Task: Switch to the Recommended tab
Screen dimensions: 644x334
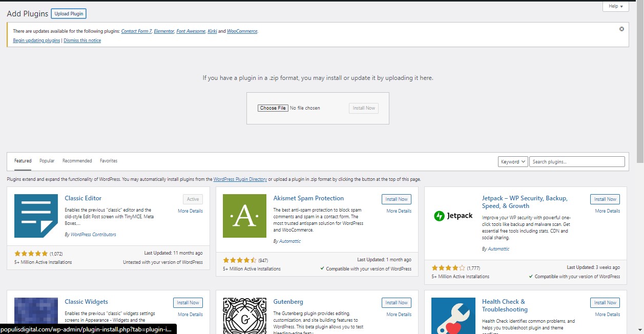Action: 77,161
